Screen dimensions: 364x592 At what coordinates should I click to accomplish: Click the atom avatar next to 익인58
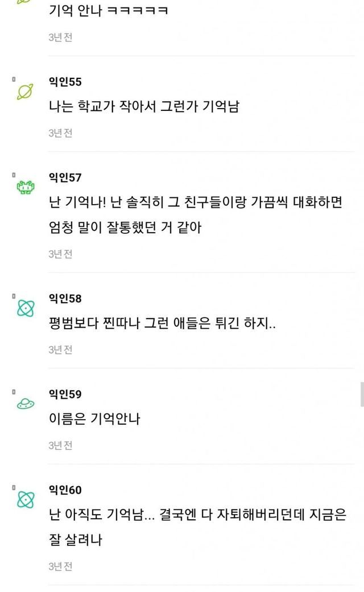point(25,308)
